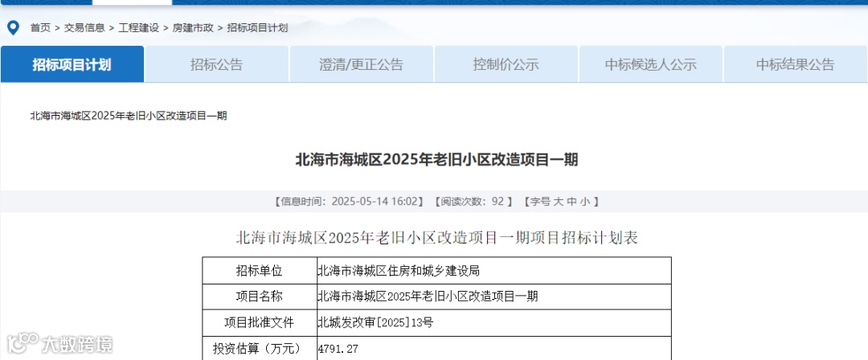Click 招标项目计划 in the breadcrumb
This screenshot has height=360, width=868.
coord(257,27)
